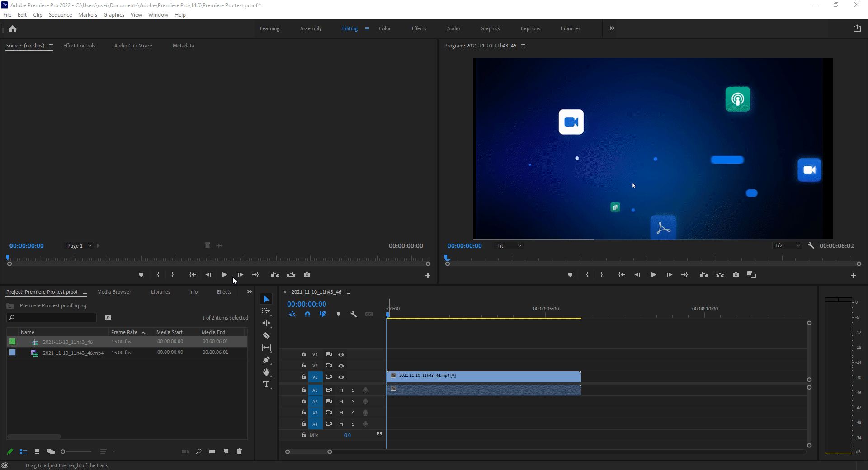This screenshot has width=868, height=470.
Task: Switch to the Effect Controls tab
Action: pos(79,46)
